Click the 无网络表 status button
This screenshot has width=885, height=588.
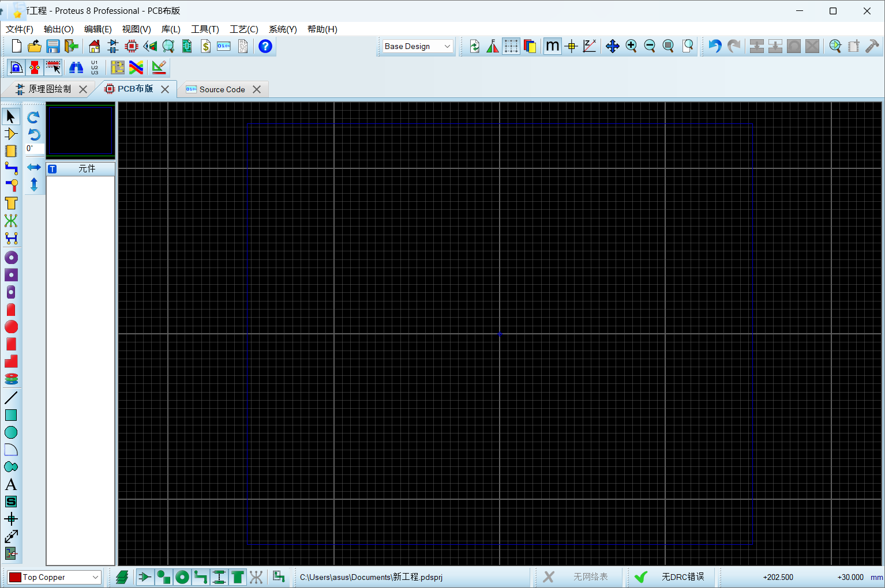579,577
